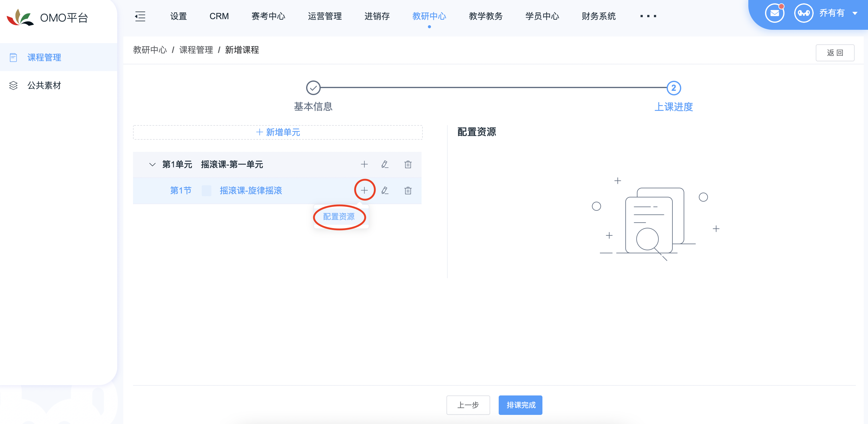
Task: Collapse the 第1单元 chevron
Action: (x=152, y=165)
